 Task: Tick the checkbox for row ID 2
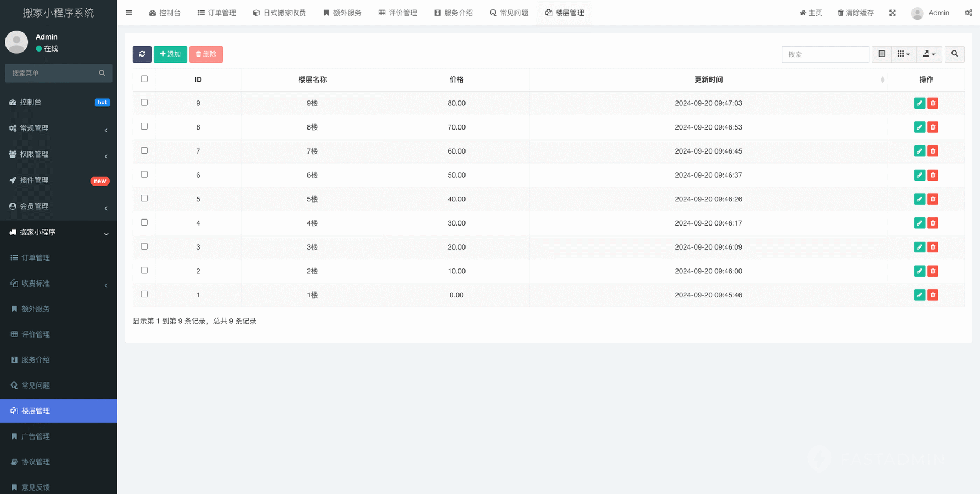[144, 271]
